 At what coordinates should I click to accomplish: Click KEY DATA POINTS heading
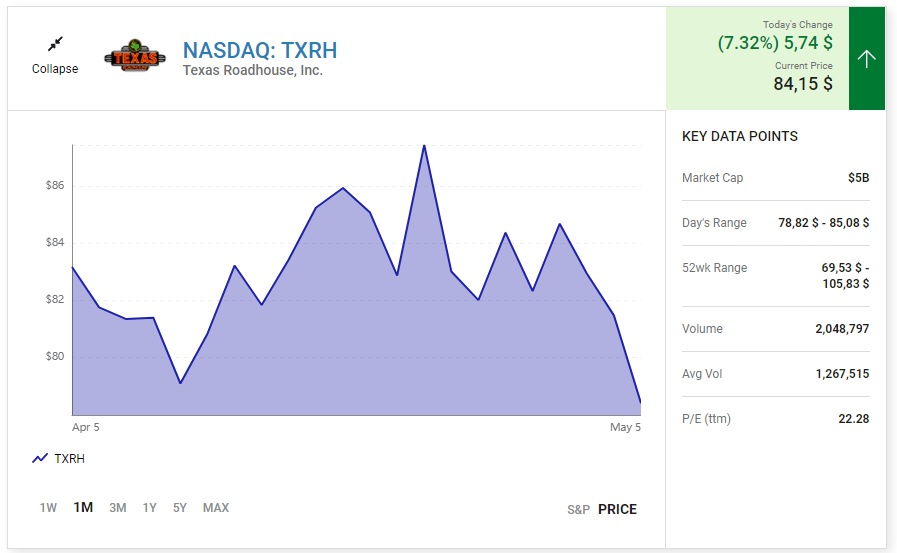pos(740,137)
